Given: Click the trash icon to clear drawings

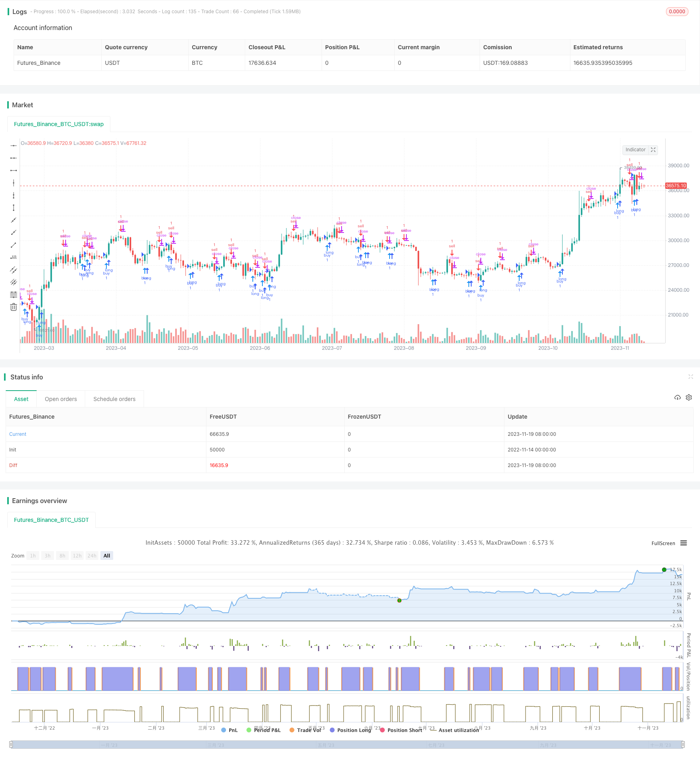Looking at the screenshot, I should (x=14, y=307).
